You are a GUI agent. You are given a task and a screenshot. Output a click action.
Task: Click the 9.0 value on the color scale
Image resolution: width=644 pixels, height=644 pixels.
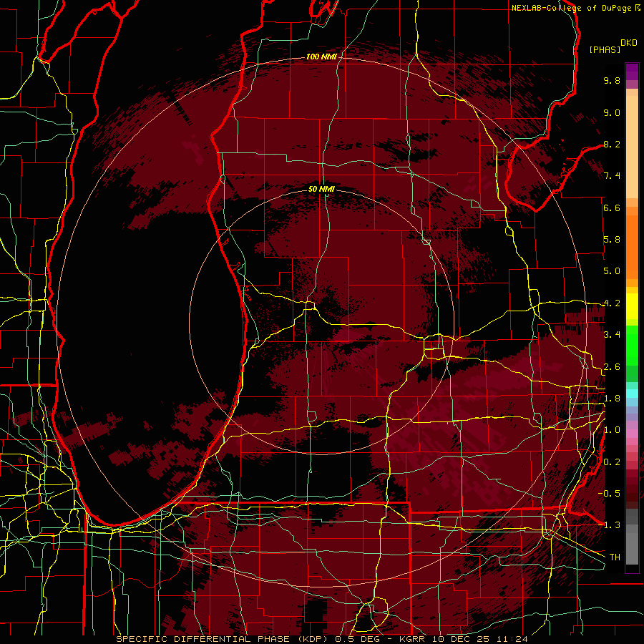[x=612, y=112]
